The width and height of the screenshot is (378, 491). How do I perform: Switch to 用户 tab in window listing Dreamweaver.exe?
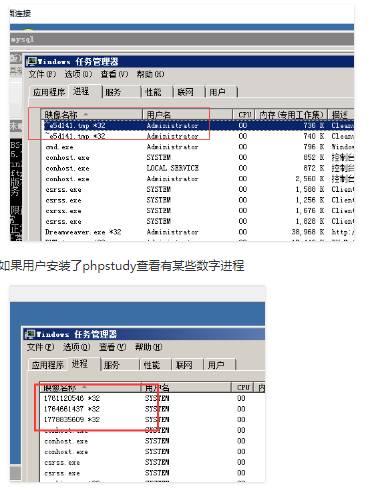[x=221, y=92]
